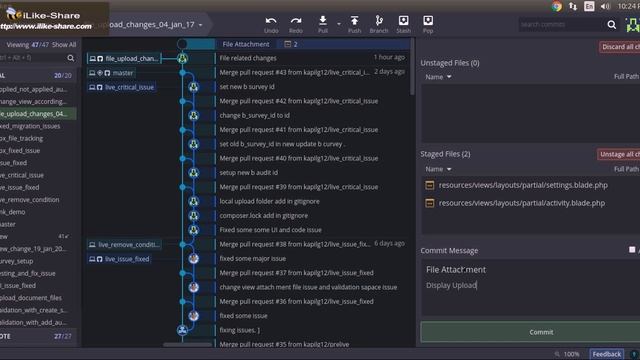Click the fixed some major issue commit avatar

193,259
